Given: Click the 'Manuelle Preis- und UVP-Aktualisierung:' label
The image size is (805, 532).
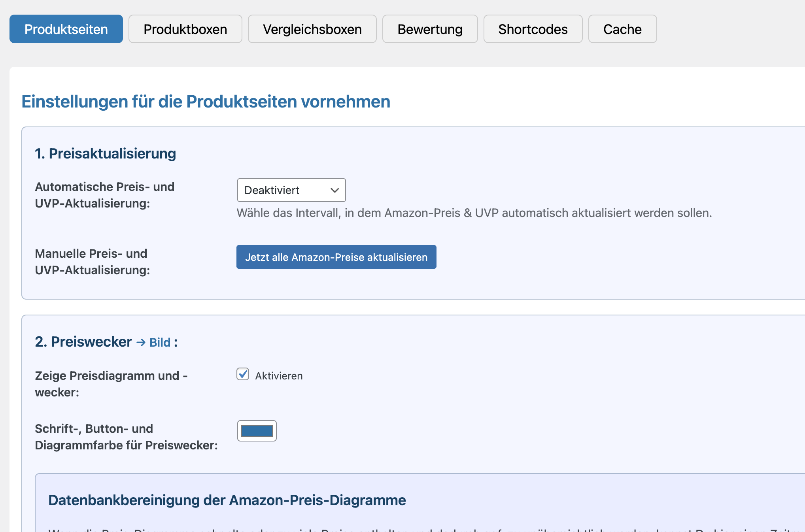Looking at the screenshot, I should [93, 262].
